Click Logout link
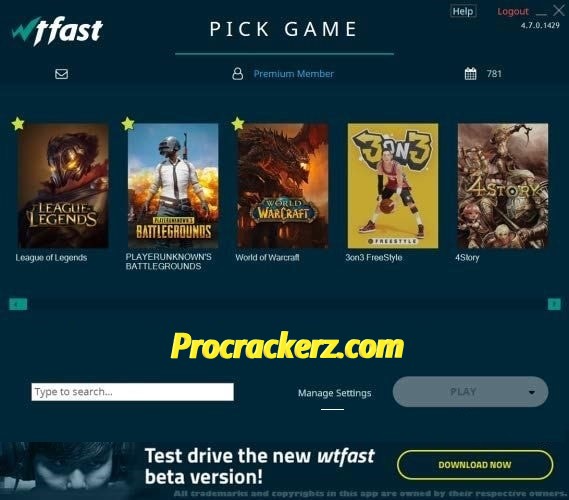This screenshot has width=569, height=500. pos(513,12)
